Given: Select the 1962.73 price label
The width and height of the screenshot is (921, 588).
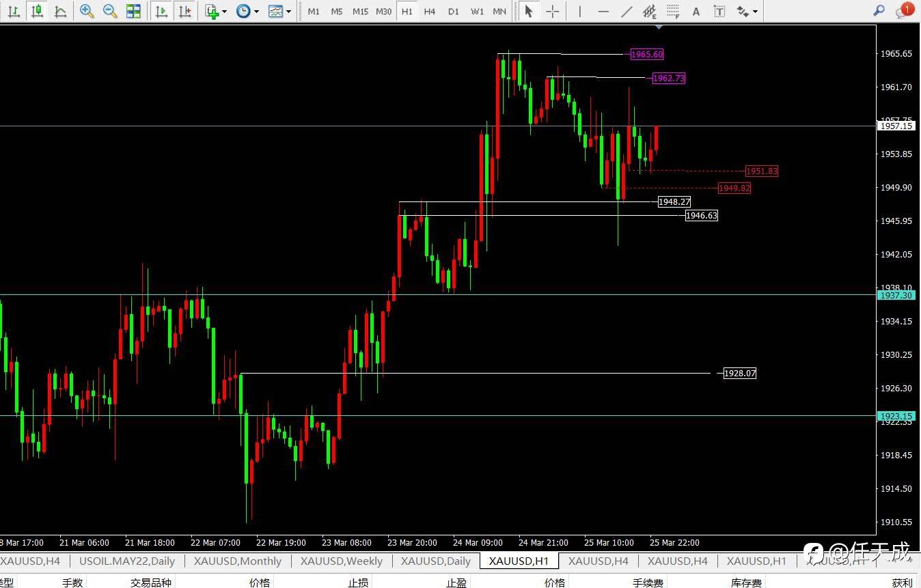Looking at the screenshot, I should coord(668,79).
